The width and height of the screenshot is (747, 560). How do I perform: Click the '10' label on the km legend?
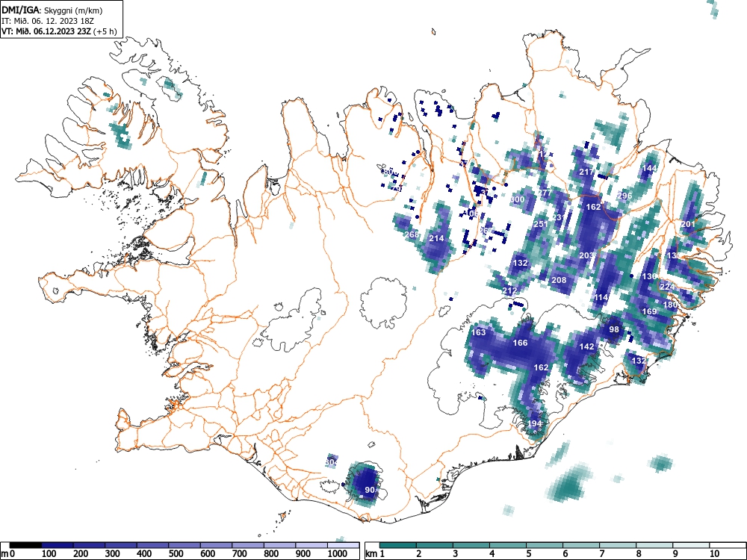click(x=714, y=554)
